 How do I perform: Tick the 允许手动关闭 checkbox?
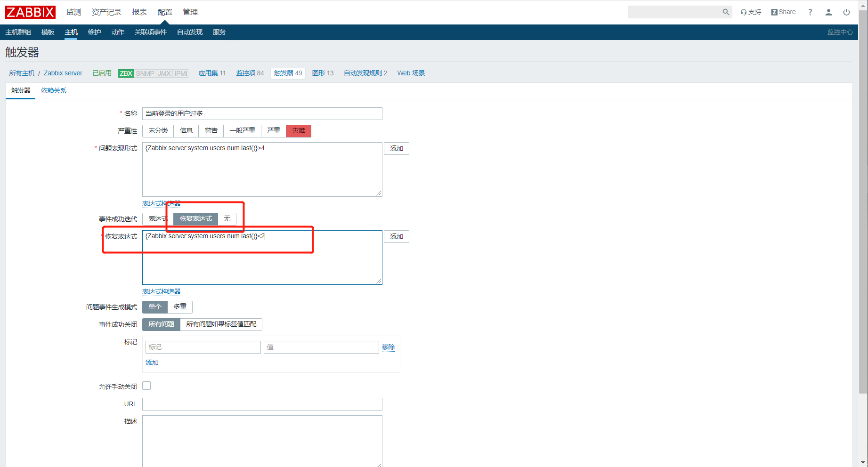click(x=146, y=386)
